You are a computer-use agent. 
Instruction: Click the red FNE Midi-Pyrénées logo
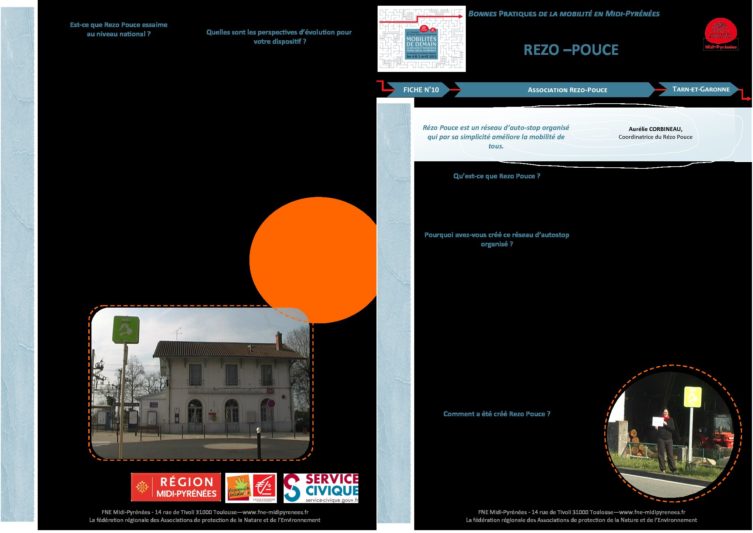[x=720, y=33]
